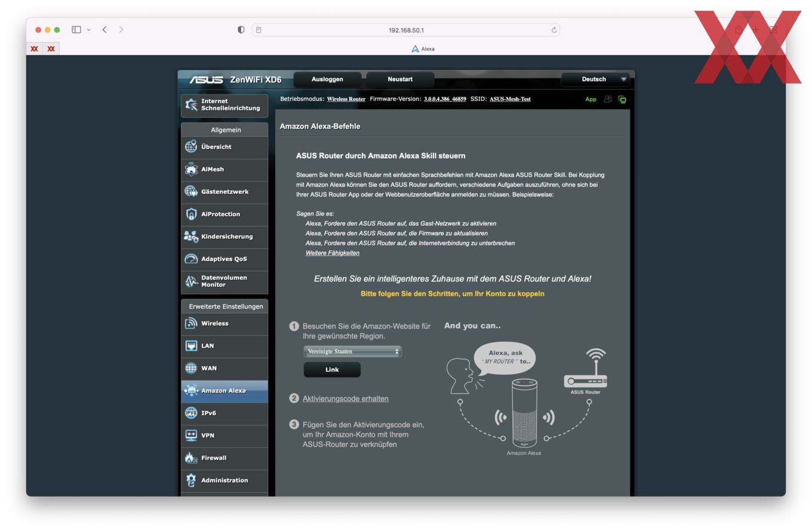This screenshot has height=531, width=812.
Task: Click the Gästenetzwerk globe icon
Action: coord(191,191)
